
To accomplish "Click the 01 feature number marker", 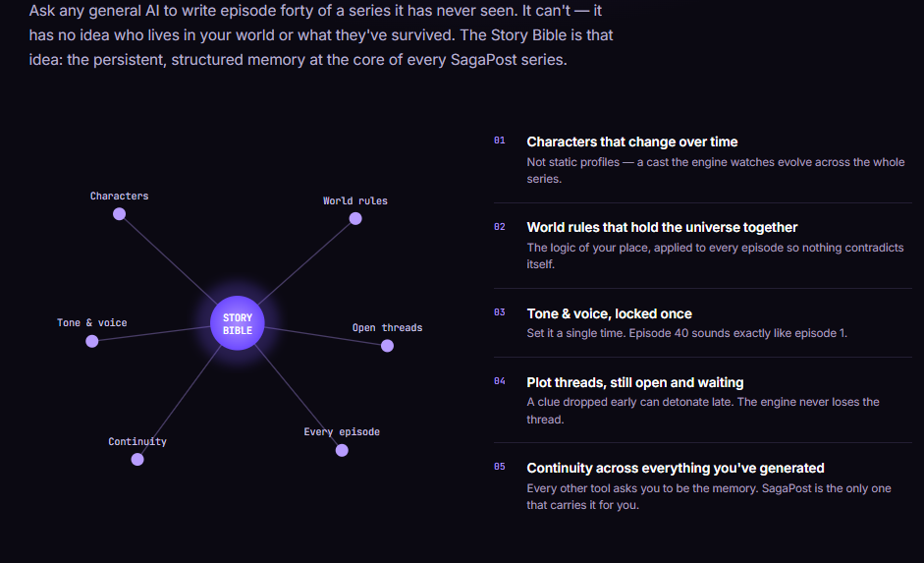I will (499, 141).
